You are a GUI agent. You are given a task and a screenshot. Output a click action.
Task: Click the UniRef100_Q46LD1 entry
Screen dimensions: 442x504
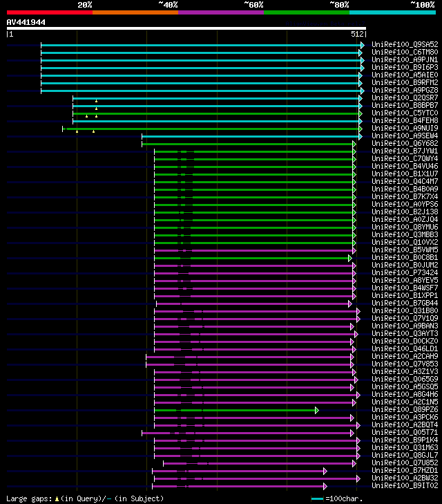[405, 348]
